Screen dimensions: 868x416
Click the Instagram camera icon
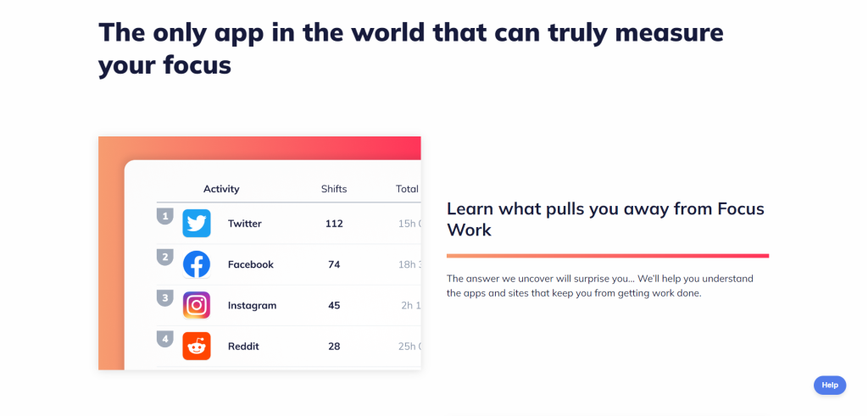(197, 305)
